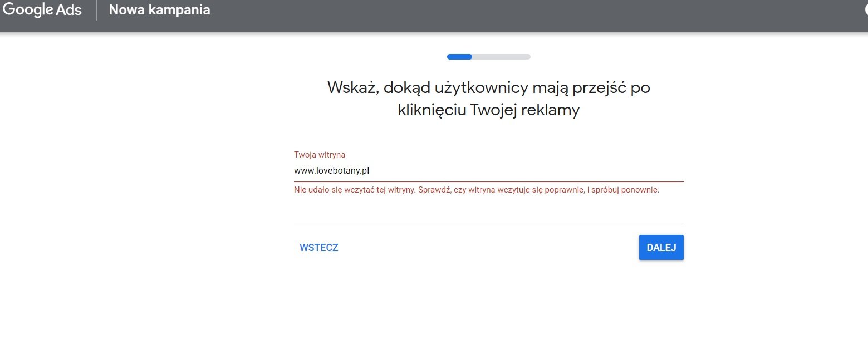Click the Nowa kampania header title

pyautogui.click(x=160, y=10)
